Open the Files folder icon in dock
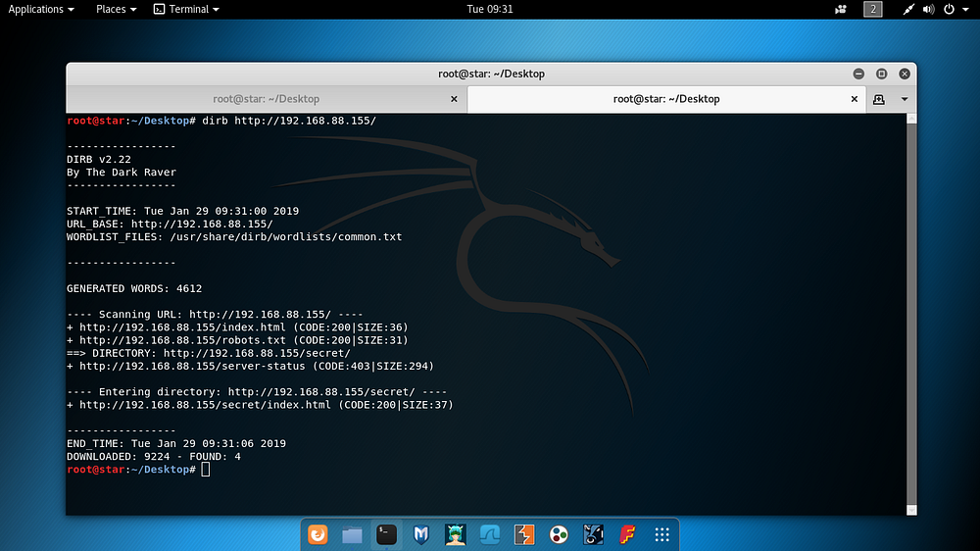 tap(352, 534)
